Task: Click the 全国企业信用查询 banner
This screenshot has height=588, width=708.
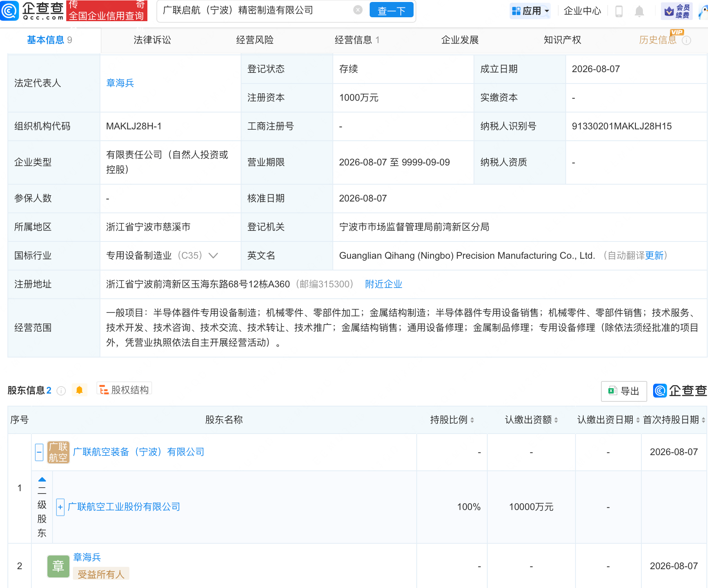Action: [x=107, y=11]
